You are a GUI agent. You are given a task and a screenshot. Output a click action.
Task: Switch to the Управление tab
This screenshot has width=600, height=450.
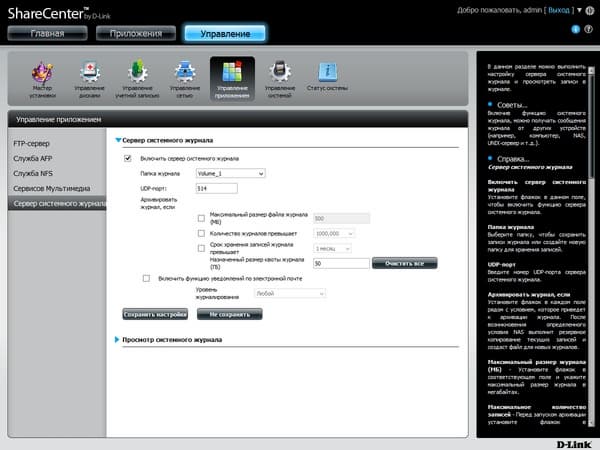pyautogui.click(x=225, y=34)
